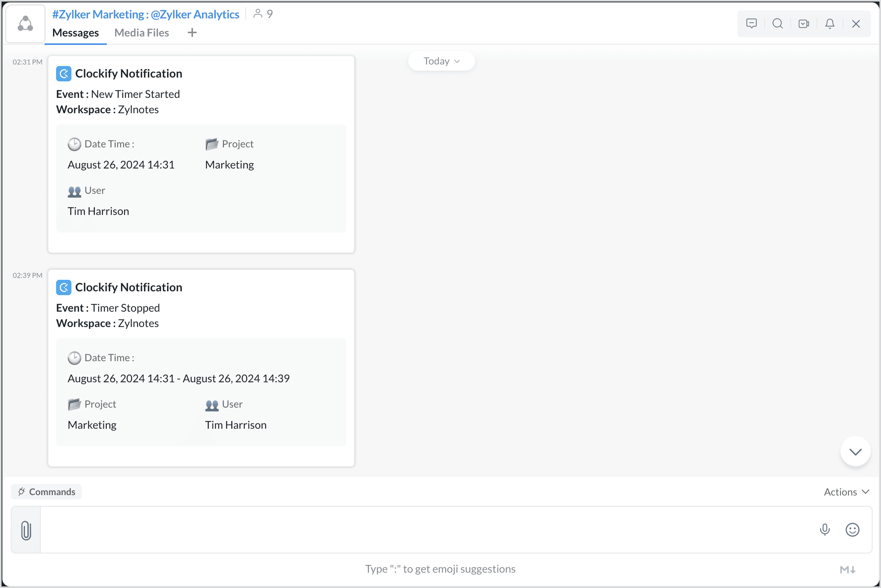
Task: Click the microphone voice message icon
Action: pyautogui.click(x=825, y=530)
